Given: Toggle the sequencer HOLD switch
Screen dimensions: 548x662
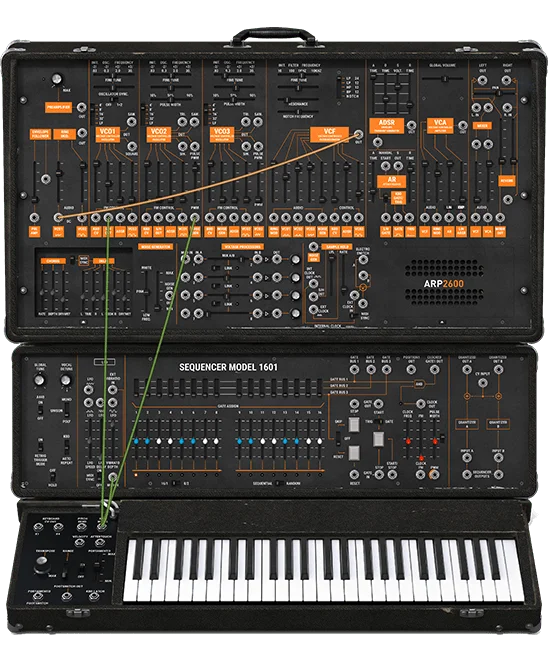Looking at the screenshot, I should pos(52,478).
